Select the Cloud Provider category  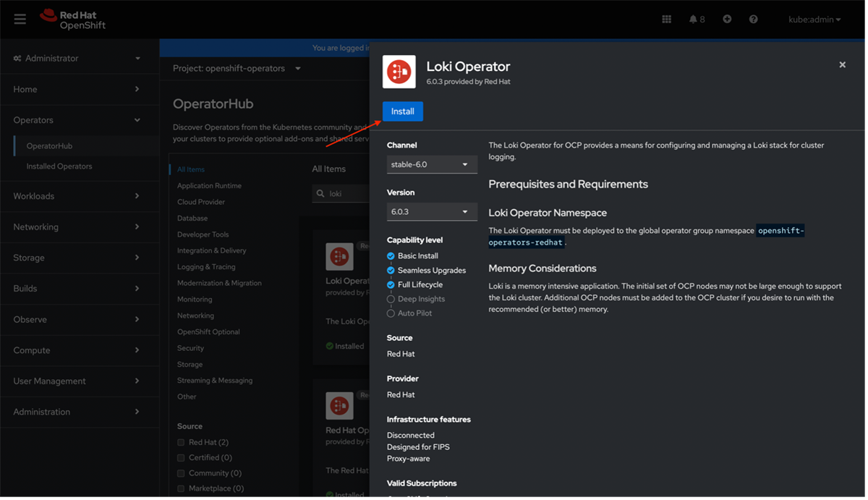pyautogui.click(x=201, y=202)
